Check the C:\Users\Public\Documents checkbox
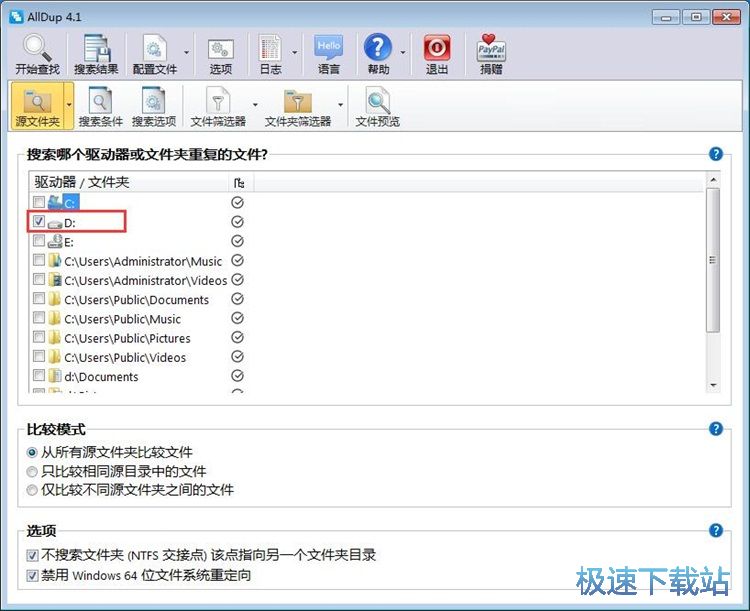Screen dimensions: 750x611 tap(39, 299)
